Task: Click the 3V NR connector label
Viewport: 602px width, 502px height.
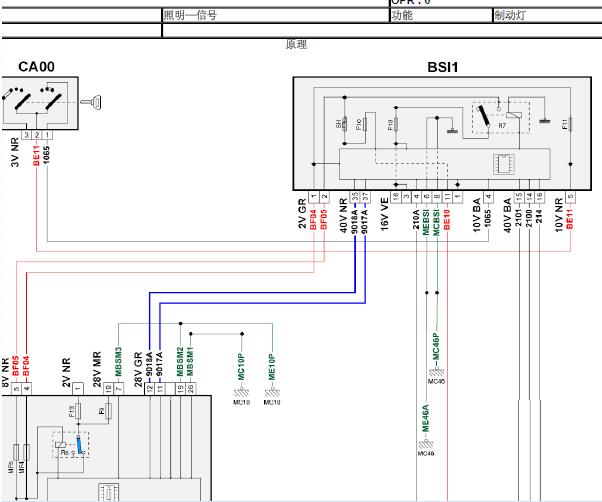Action: tap(15, 153)
